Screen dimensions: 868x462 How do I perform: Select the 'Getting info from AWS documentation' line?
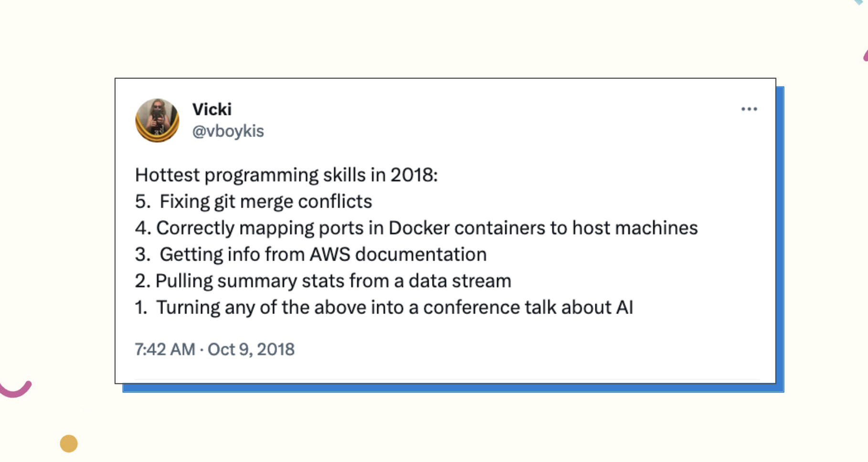pyautogui.click(x=311, y=254)
